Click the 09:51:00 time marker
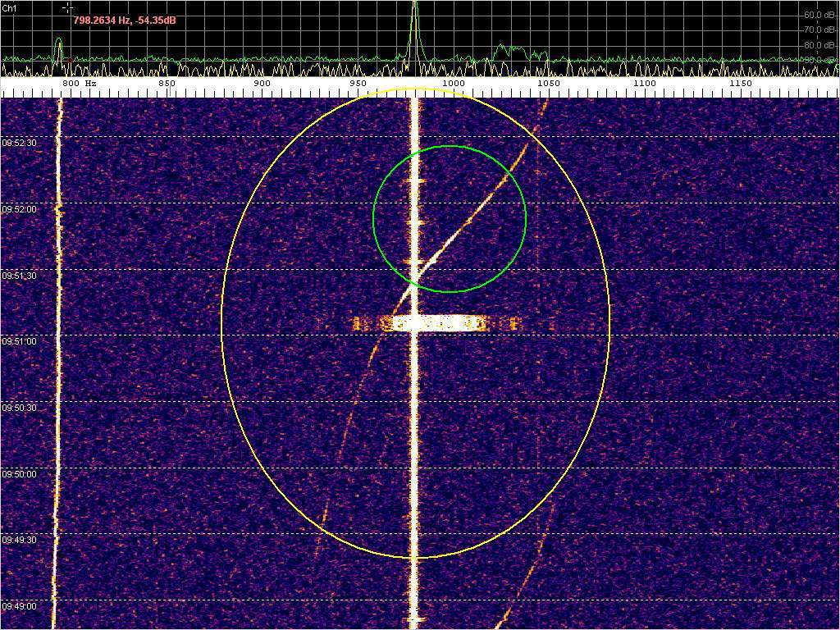Screen dimensions: 840x630 point(20,341)
